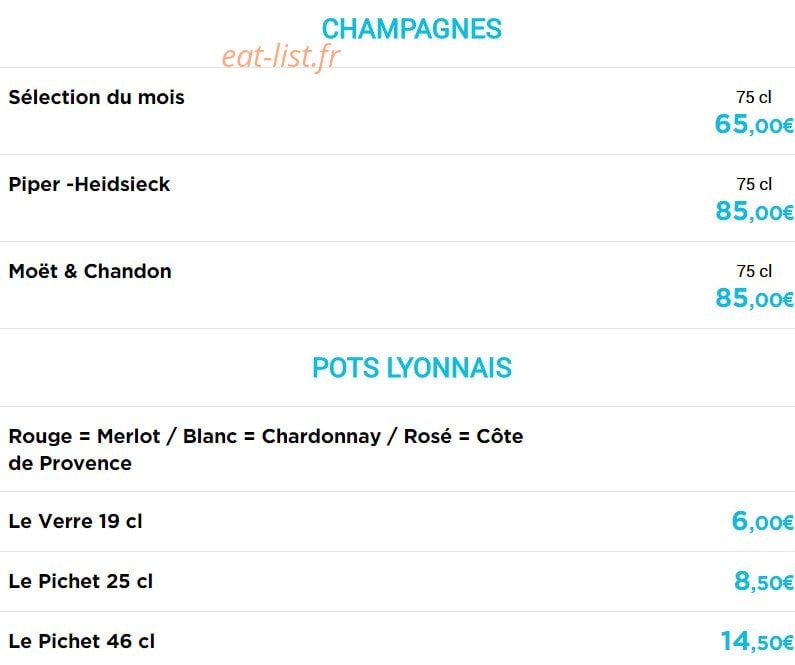Select Le Pichet 46 cl item
This screenshot has width=795, height=665.
click(82, 641)
